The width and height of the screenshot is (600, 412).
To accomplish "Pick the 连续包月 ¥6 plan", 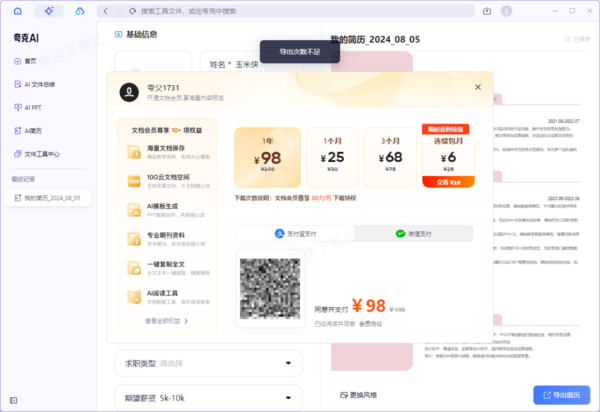I will point(448,156).
